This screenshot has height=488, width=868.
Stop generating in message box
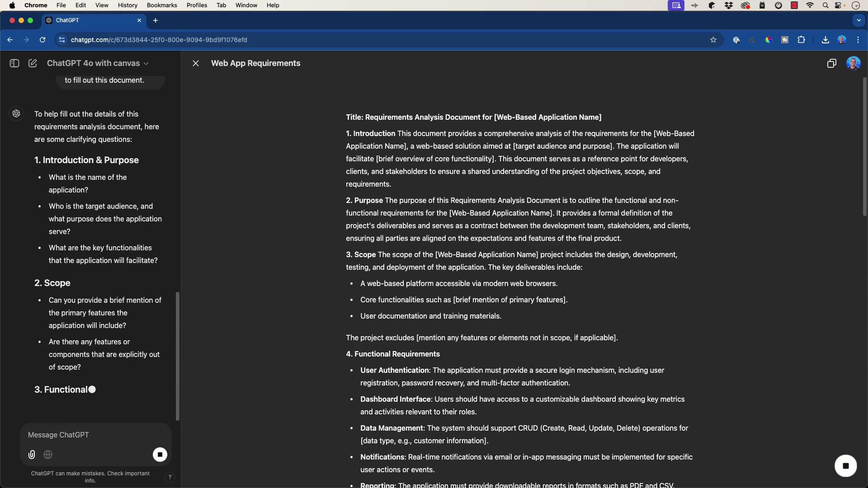tap(160, 455)
